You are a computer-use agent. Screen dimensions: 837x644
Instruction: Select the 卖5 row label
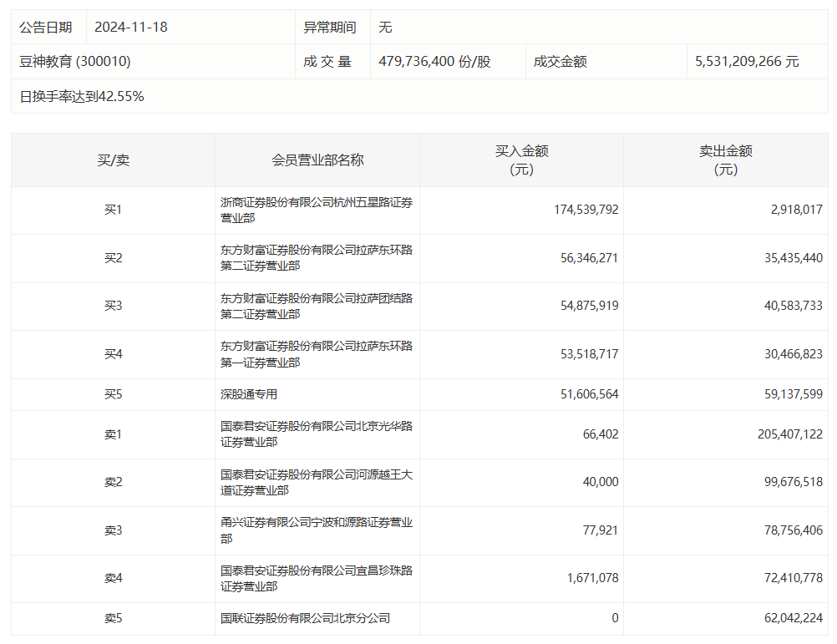(113, 618)
